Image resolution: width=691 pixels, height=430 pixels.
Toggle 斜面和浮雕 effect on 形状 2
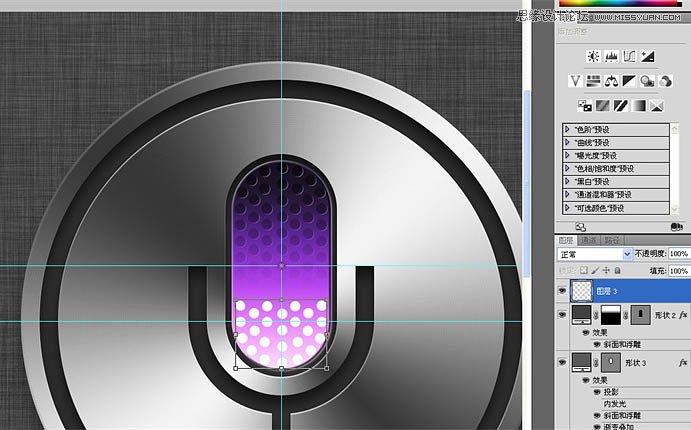[x=597, y=345]
